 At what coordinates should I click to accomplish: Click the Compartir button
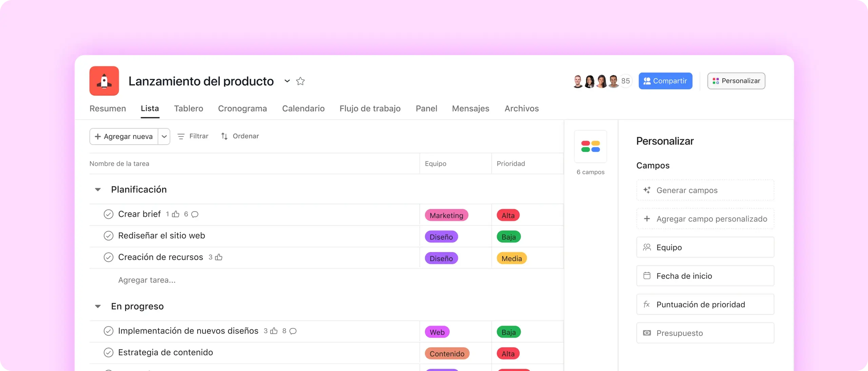665,81
